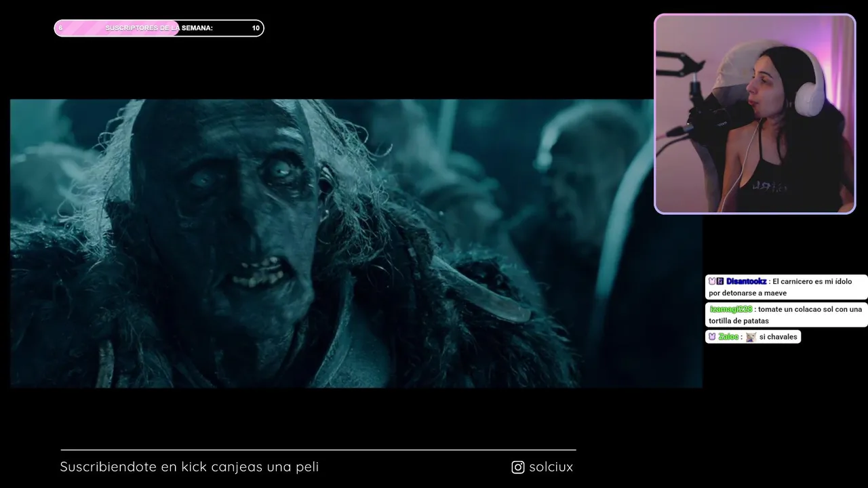Image resolution: width=868 pixels, height=488 pixels.
Task: Click the words 'tortilla de patatas' in chat
Action: 738,321
